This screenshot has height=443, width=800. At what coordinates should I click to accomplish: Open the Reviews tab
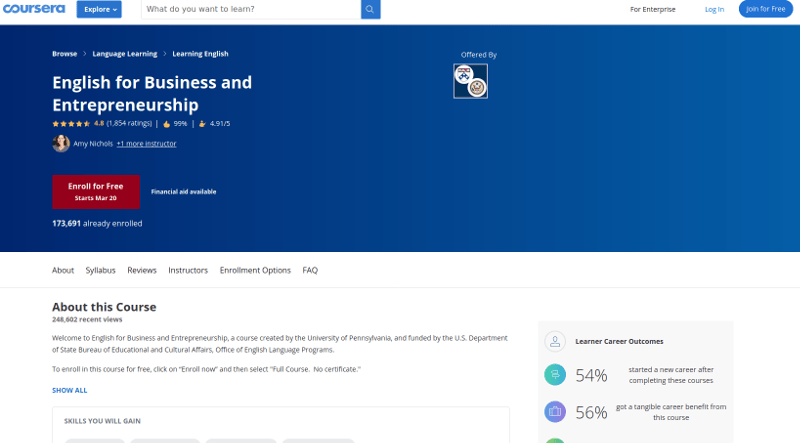coord(142,270)
